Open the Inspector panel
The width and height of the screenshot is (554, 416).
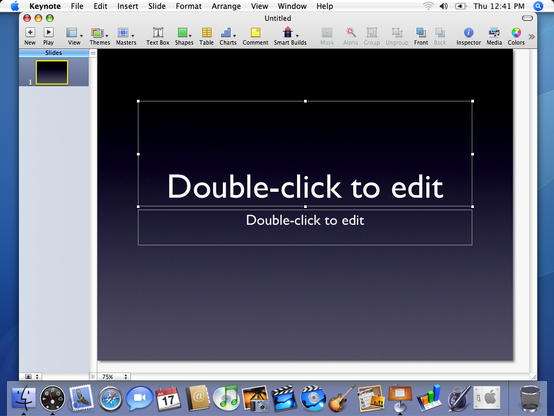pyautogui.click(x=468, y=36)
